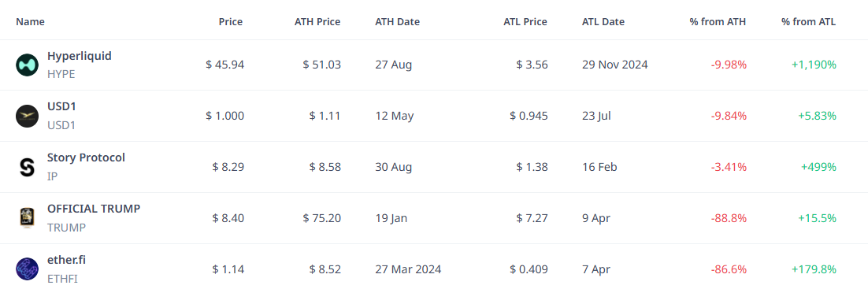Sort by ATH Price column header
The width and height of the screenshot is (868, 289).
(317, 22)
